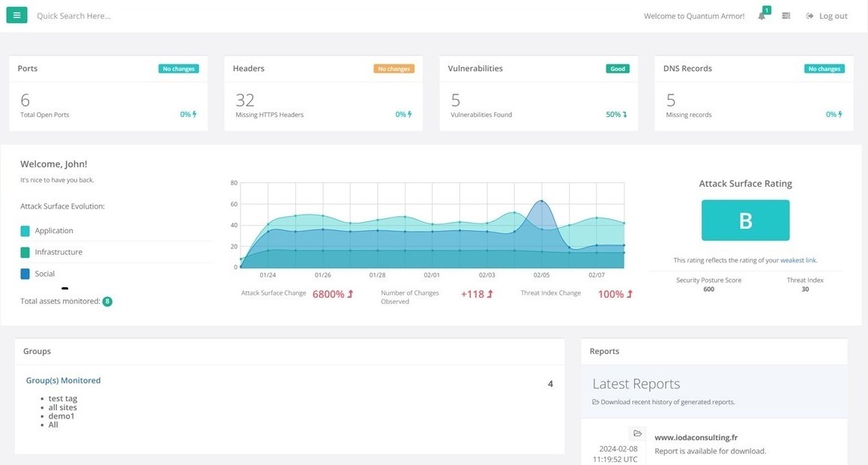868x465 pixels.
Task: Select Log out from the top bar
Action: pyautogui.click(x=832, y=15)
